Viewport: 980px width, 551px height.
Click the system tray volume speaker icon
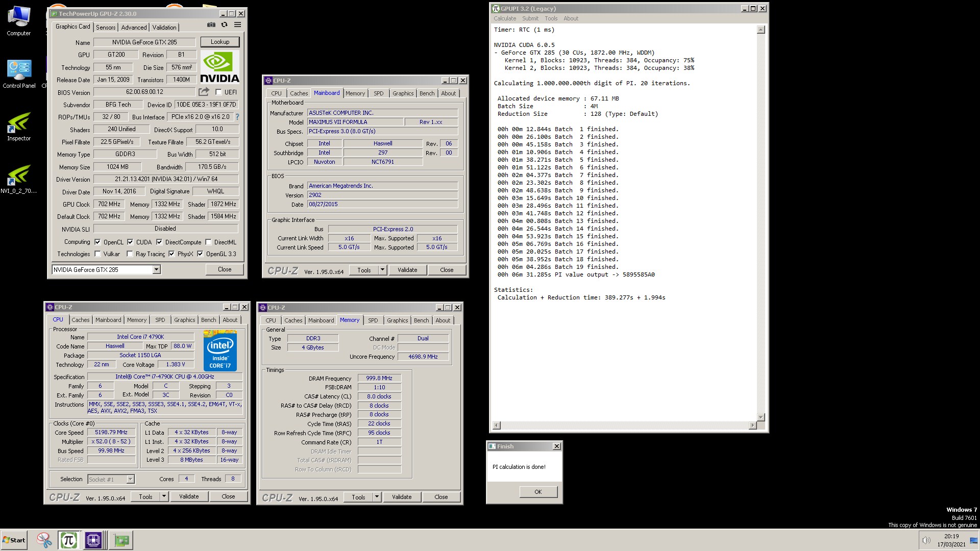pyautogui.click(x=925, y=540)
